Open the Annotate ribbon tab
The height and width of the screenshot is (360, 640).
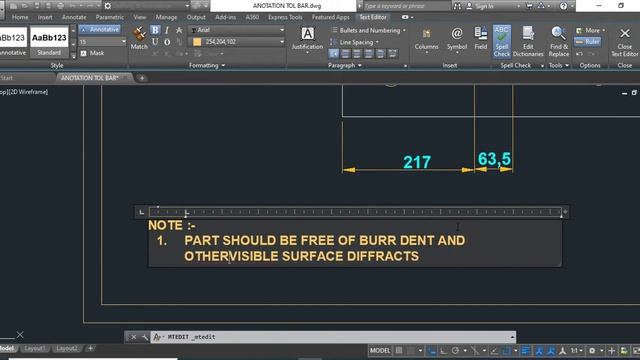point(74,17)
